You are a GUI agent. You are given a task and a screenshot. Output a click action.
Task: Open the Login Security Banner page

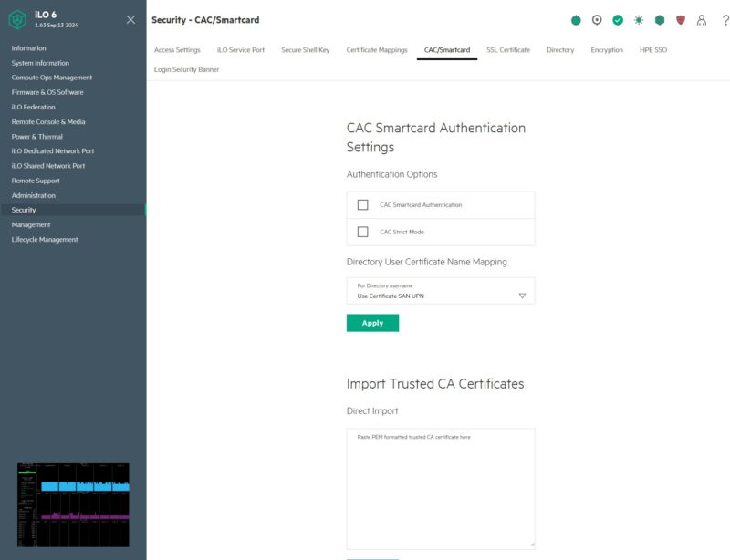[x=185, y=69]
